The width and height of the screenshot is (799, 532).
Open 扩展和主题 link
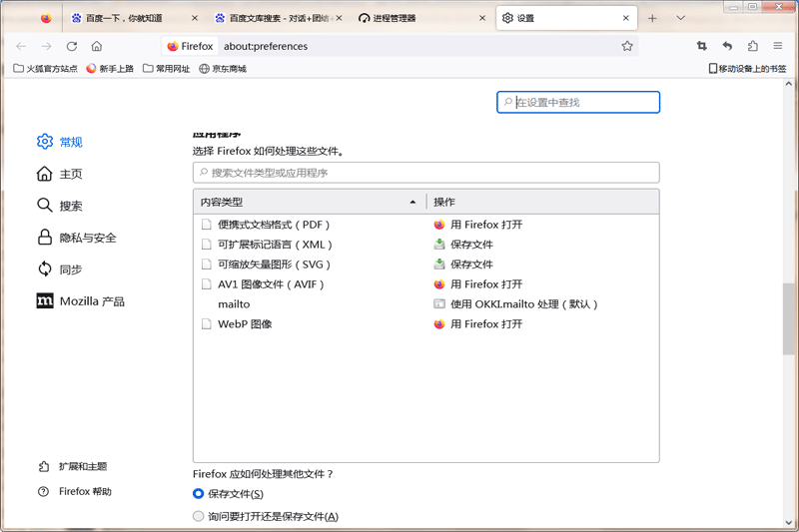pyautogui.click(x=73, y=466)
